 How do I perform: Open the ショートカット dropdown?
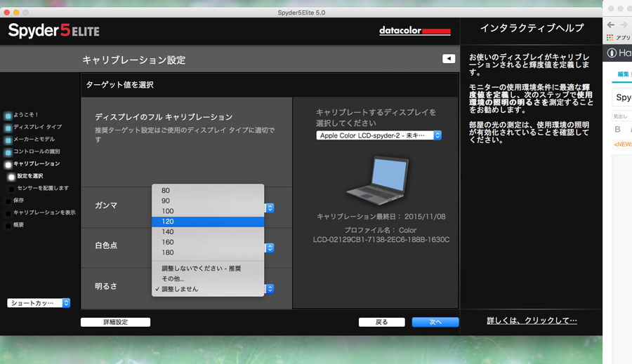coord(39,303)
